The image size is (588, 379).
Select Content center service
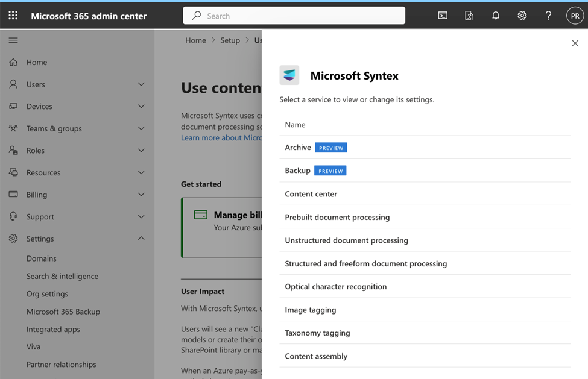point(425,193)
